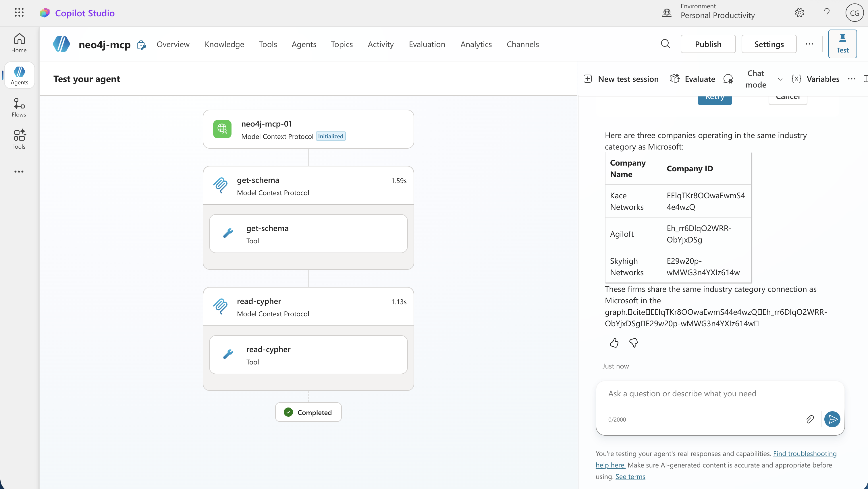Open Find troubleshooting help here link
Image resolution: width=868 pixels, height=489 pixels.
(805, 454)
